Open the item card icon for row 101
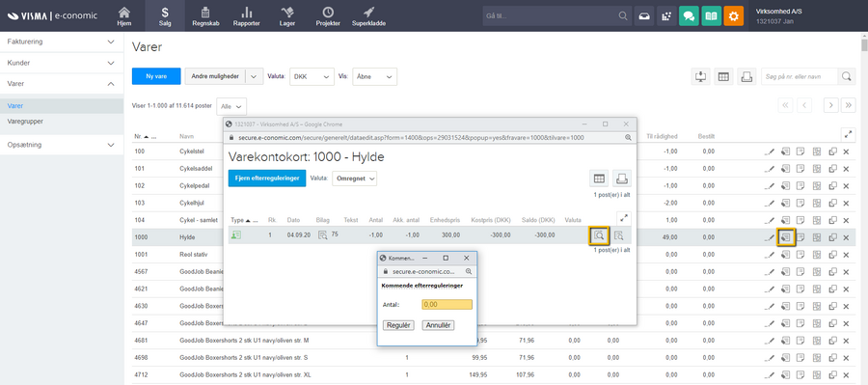 pyautogui.click(x=785, y=169)
